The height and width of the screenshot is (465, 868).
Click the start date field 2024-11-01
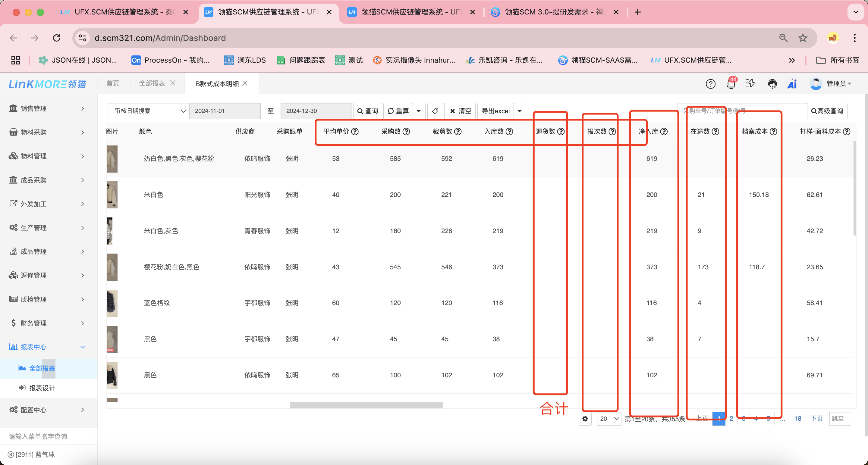click(x=225, y=111)
